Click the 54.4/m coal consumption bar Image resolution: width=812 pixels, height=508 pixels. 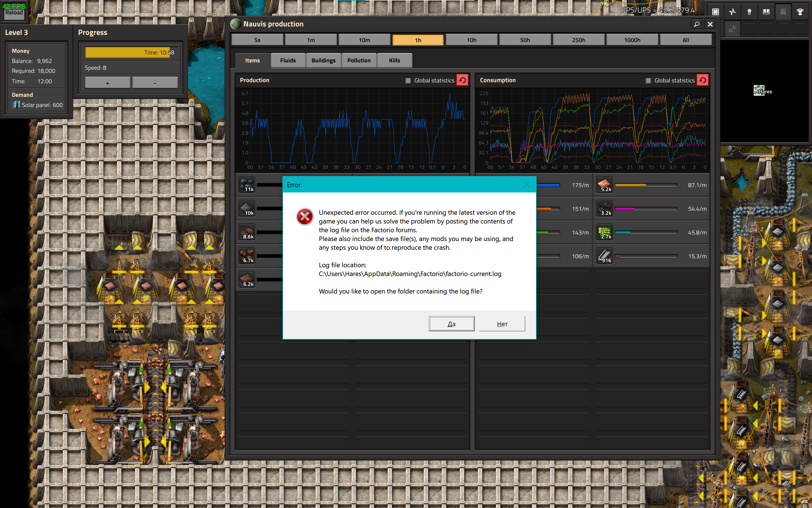click(646, 209)
